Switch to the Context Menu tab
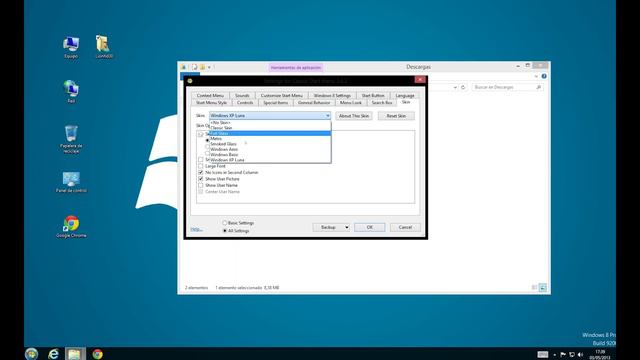 coord(210,95)
